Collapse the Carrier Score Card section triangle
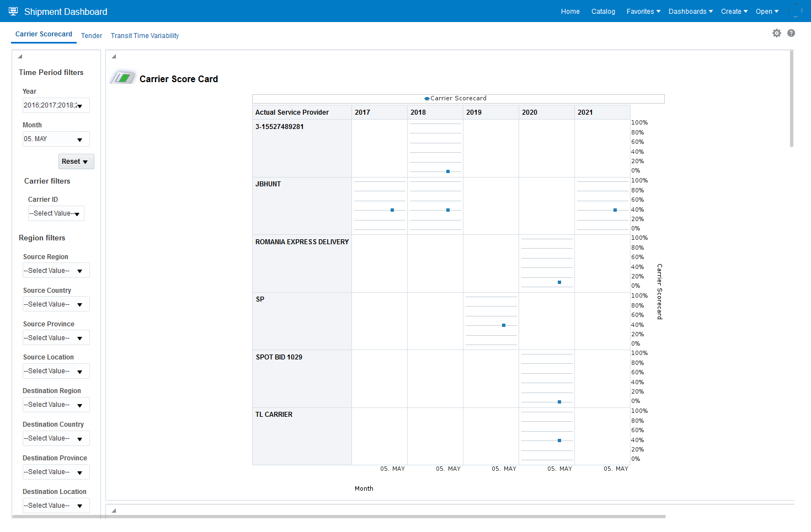The image size is (811, 532). (x=114, y=56)
